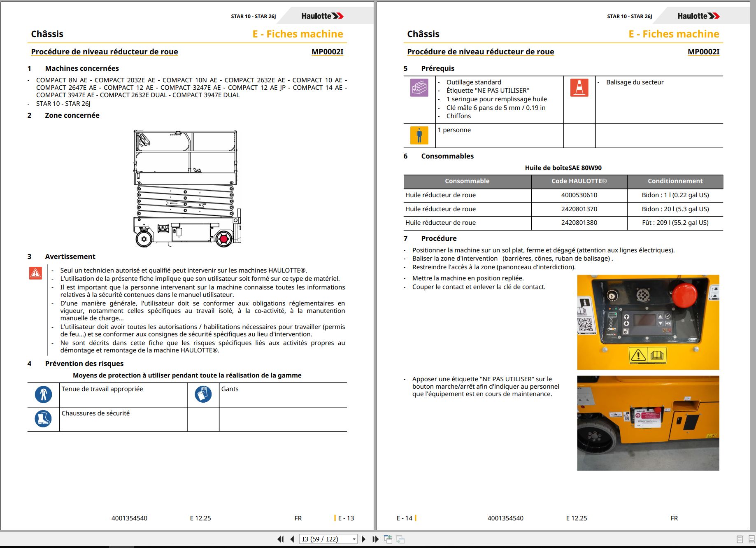Open the page number dropdown
The width and height of the screenshot is (756, 548).
(x=354, y=539)
